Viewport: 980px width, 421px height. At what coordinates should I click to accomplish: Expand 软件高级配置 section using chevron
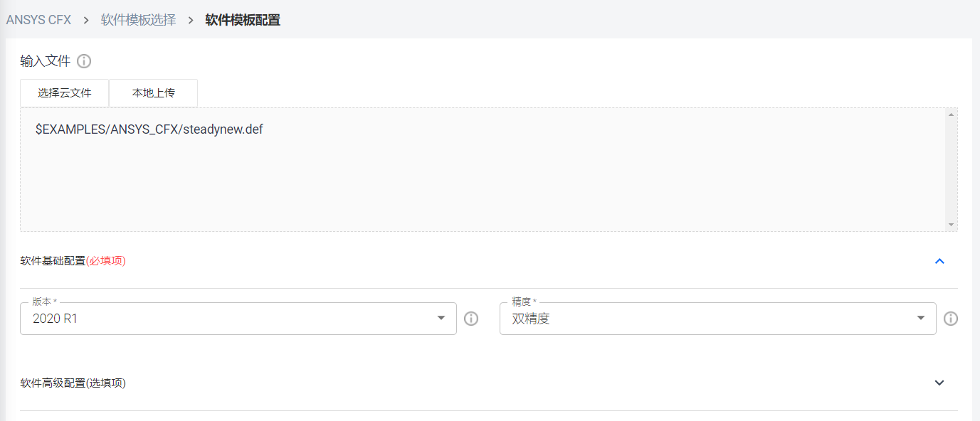click(x=939, y=383)
